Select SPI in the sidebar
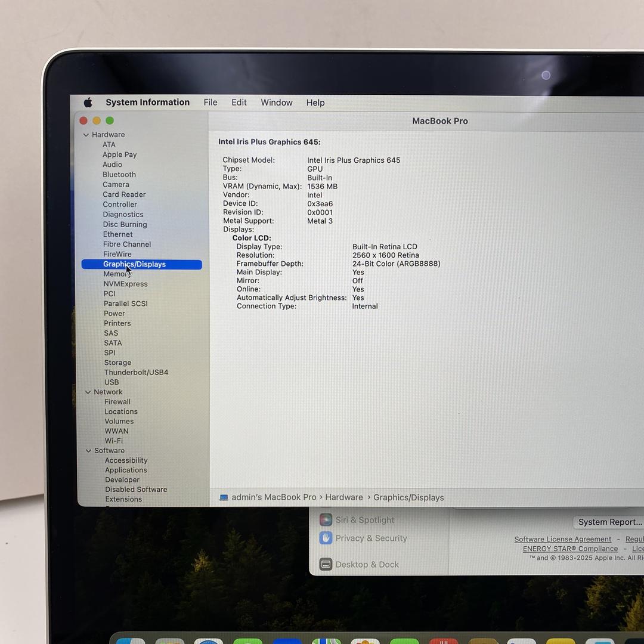644x644 pixels. pyautogui.click(x=110, y=353)
